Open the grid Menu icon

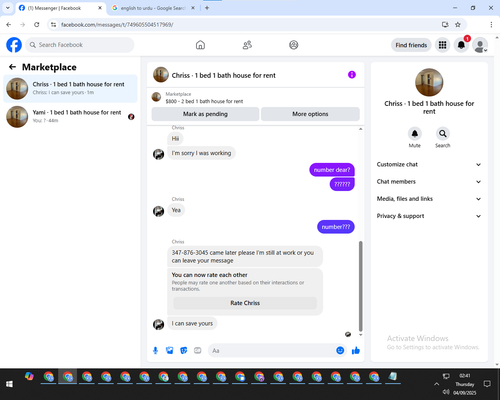(x=442, y=45)
